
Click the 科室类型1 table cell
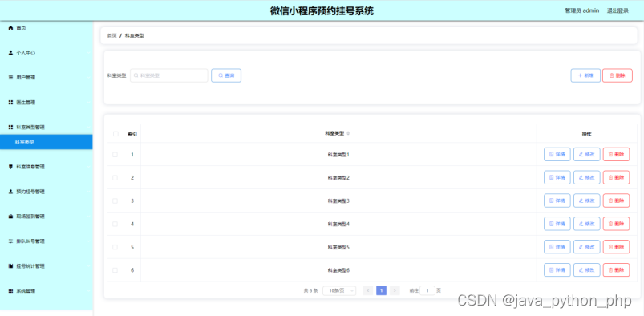(338, 155)
